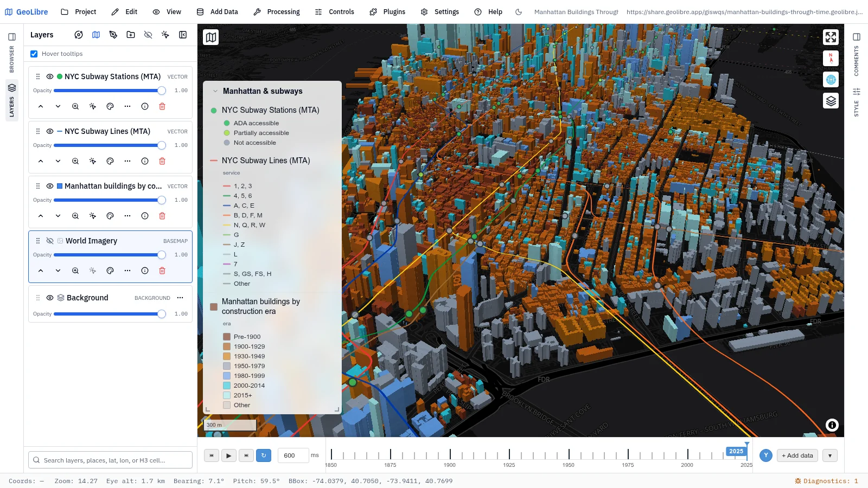The height and width of the screenshot is (488, 868).
Task: Open style palette for Manhattan buildings layer
Action: (110, 216)
